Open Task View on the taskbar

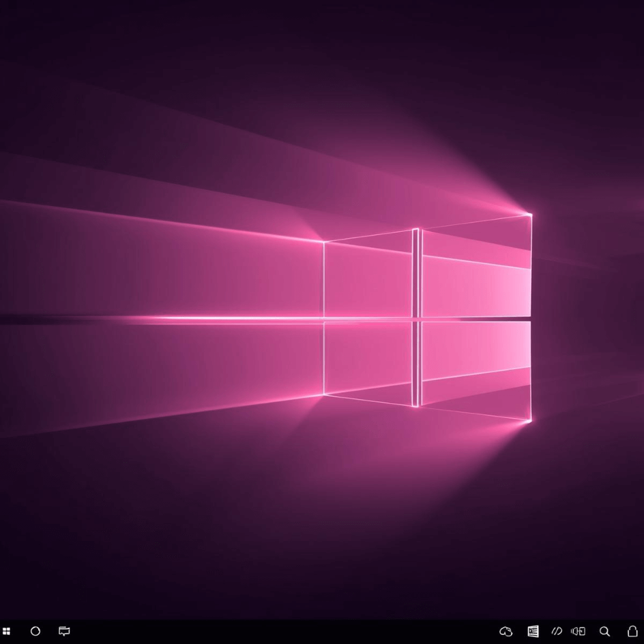click(x=64, y=631)
